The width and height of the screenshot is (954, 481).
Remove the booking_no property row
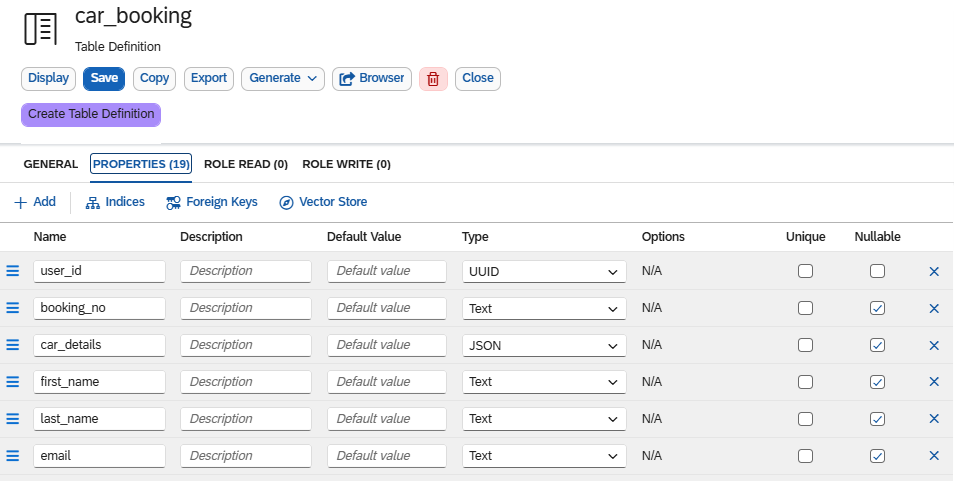(935, 309)
